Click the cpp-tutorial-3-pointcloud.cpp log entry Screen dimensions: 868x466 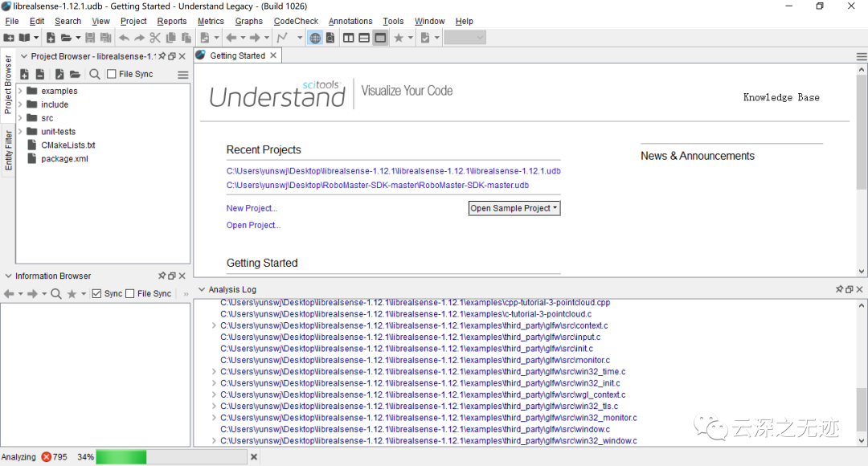pos(416,303)
